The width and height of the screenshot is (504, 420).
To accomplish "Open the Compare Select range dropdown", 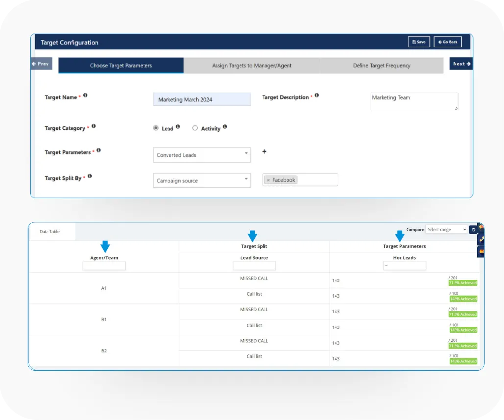I will tap(446, 230).
